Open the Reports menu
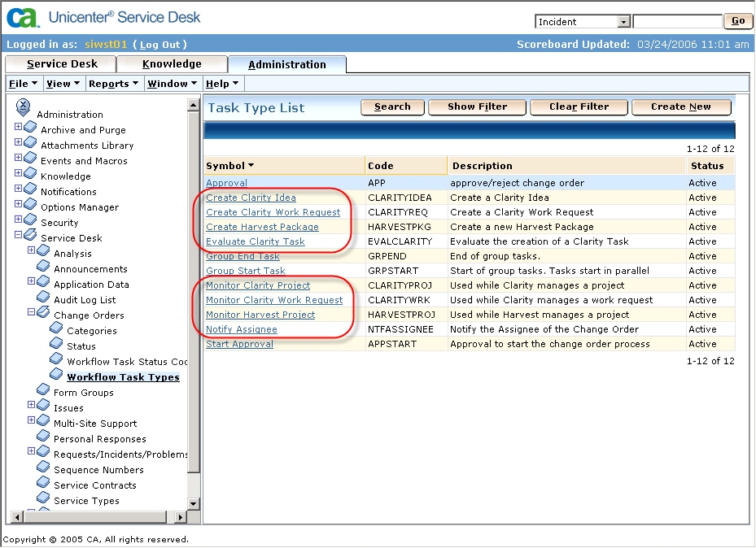Viewport: 756px width, 548px height. tap(113, 84)
